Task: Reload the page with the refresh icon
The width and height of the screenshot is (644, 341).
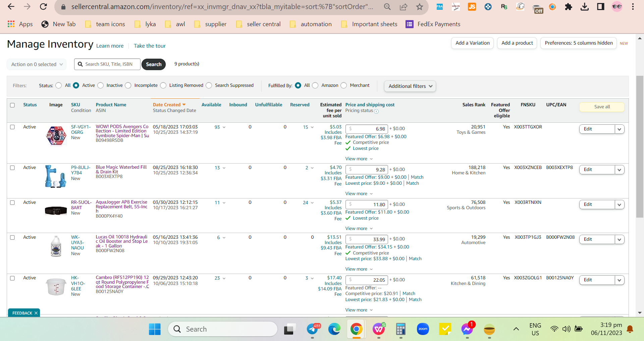Action: 43,7
